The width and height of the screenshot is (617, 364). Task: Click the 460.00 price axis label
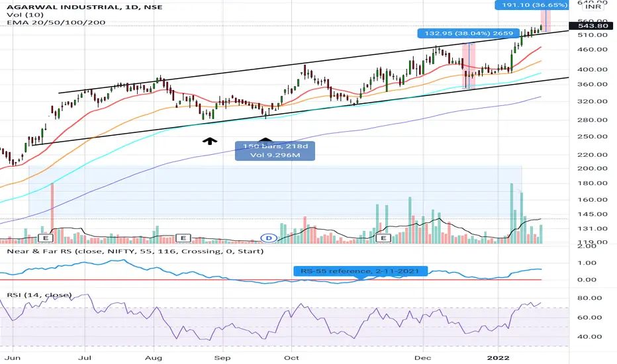coord(593,50)
